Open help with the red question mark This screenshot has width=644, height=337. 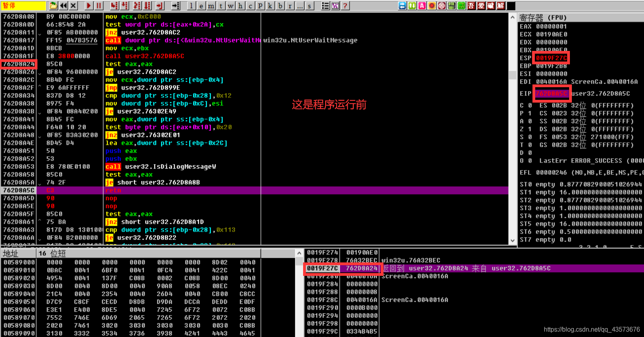pyautogui.click(x=345, y=6)
